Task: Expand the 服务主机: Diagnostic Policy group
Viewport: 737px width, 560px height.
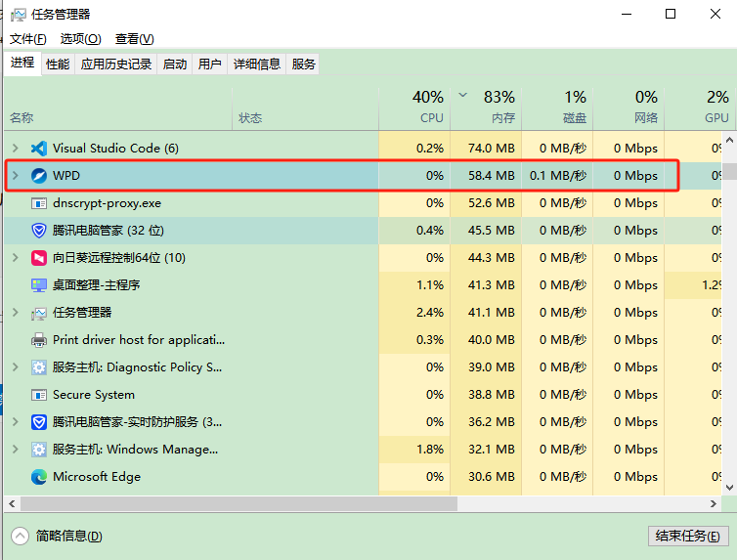Action: pos(15,367)
